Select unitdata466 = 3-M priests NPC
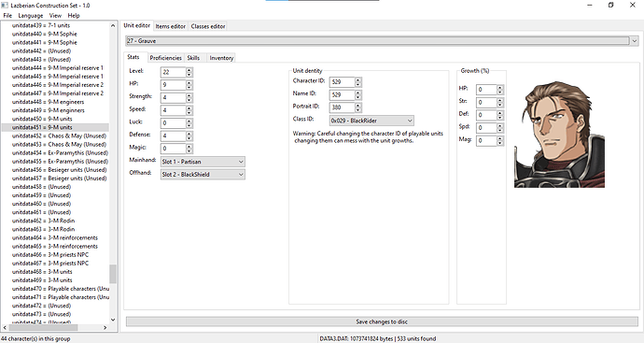 [50, 255]
